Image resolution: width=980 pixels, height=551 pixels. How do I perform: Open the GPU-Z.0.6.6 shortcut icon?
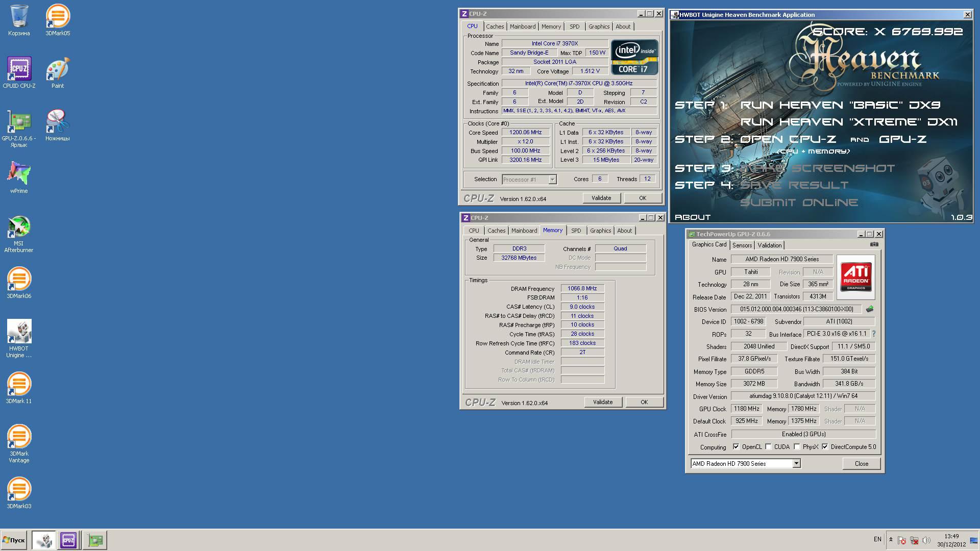click(19, 128)
